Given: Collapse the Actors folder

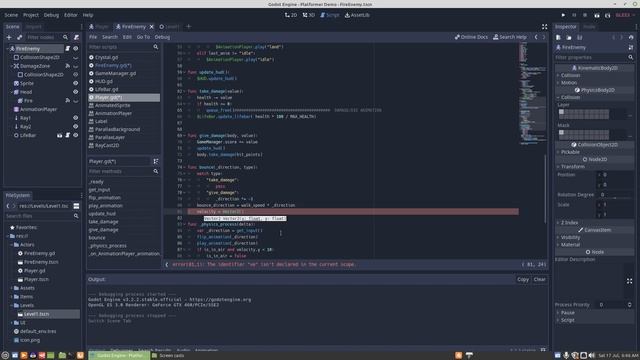Looking at the screenshot, I should 11,245.
